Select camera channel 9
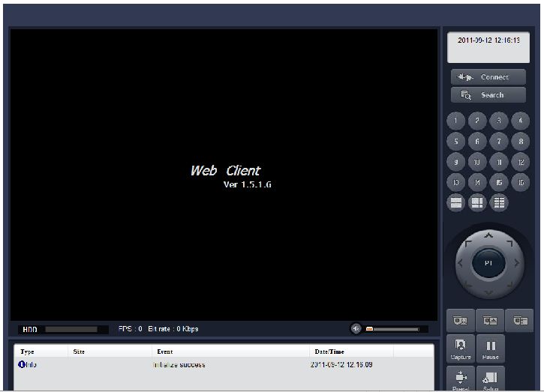The image size is (544, 392). point(455,162)
